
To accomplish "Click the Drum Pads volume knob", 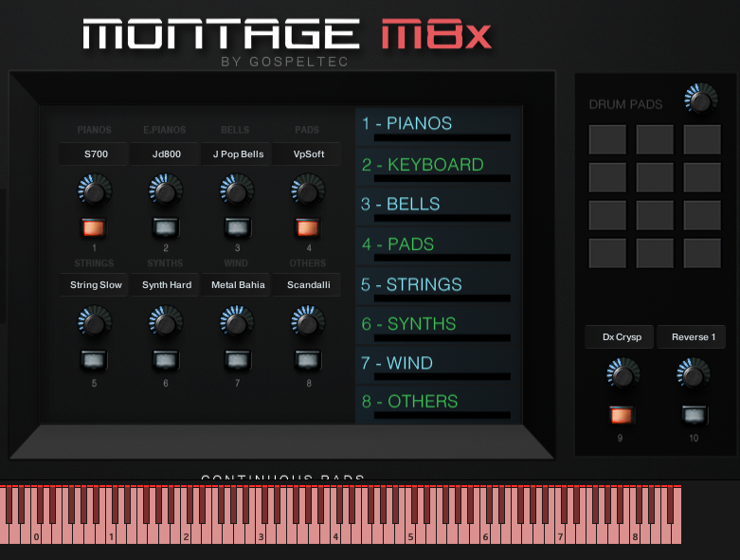I will pyautogui.click(x=701, y=99).
